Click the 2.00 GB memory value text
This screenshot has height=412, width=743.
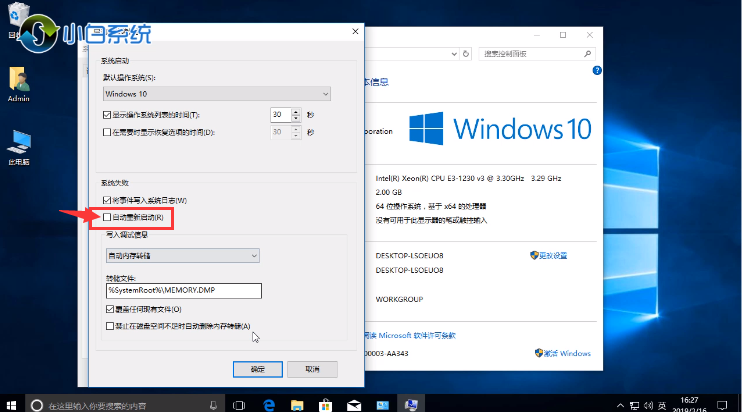(389, 192)
